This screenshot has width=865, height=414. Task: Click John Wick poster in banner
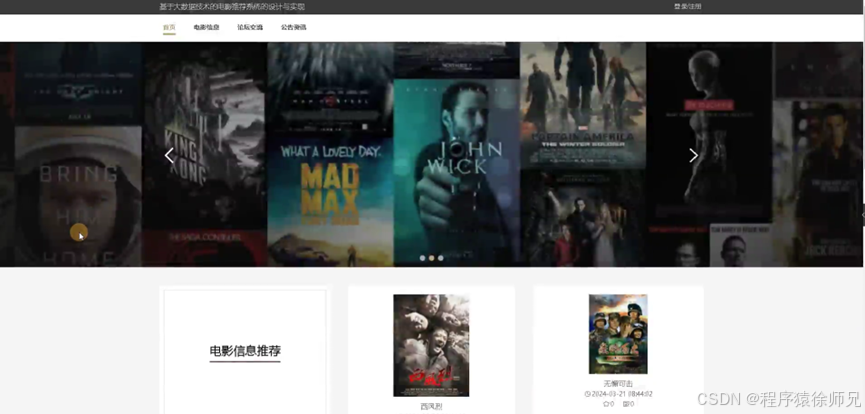pyautogui.click(x=457, y=171)
